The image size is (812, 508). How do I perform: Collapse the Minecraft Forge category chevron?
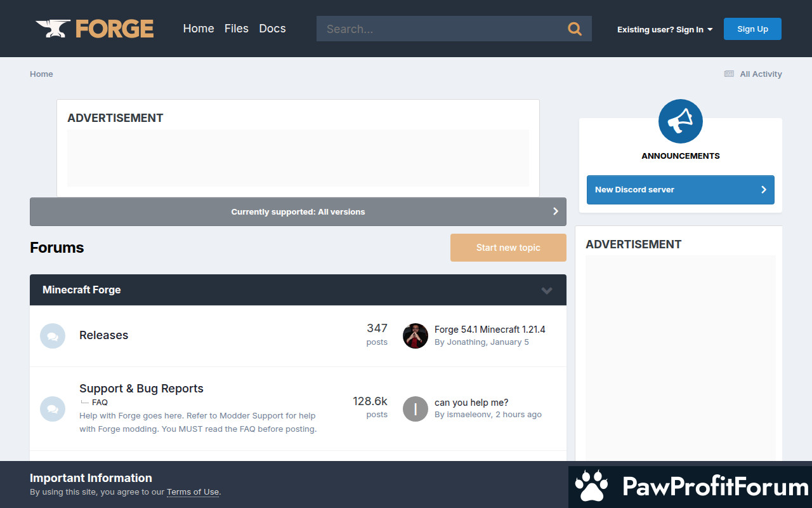[547, 290]
